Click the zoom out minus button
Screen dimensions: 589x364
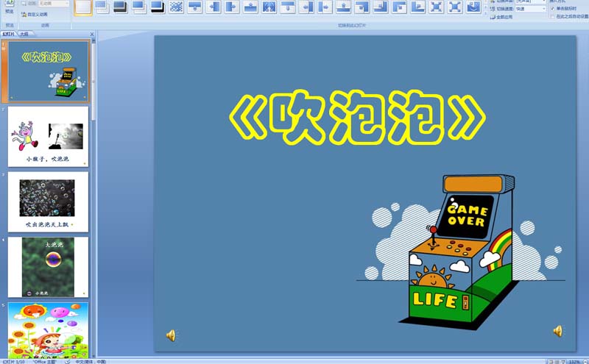(x=585, y=362)
